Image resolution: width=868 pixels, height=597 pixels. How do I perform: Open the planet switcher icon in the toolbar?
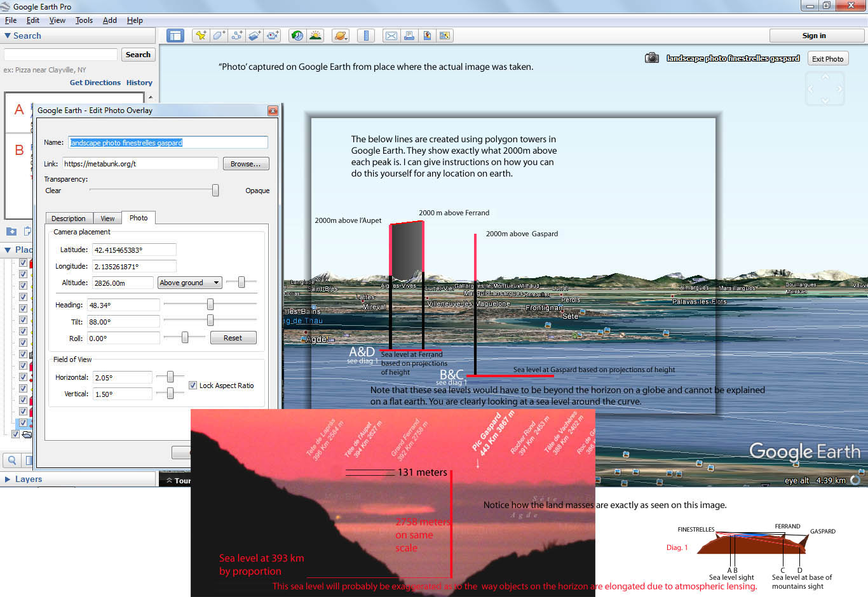(x=341, y=36)
